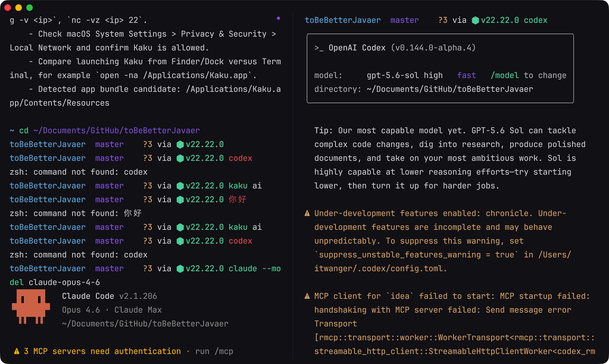Image resolution: width=609 pixels, height=364 pixels.
Task: Click the streamable_http_client::StreamableHttpClientWorker line
Action: (x=455, y=351)
